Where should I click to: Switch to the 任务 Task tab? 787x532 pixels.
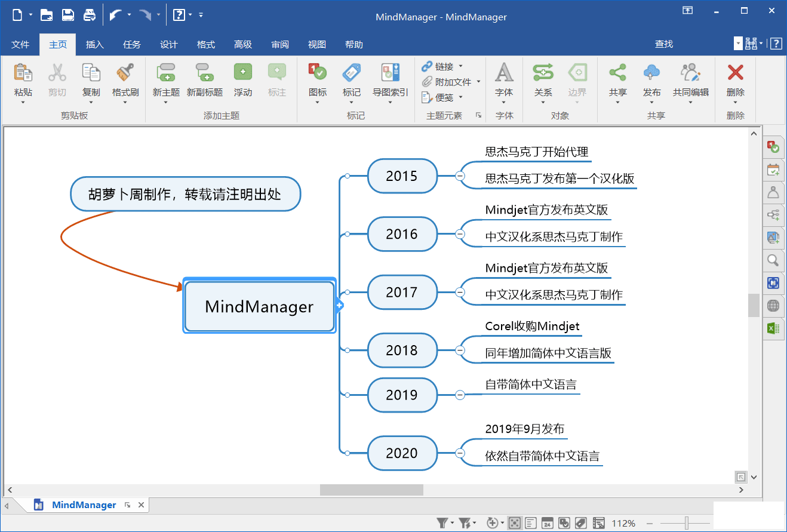click(x=132, y=44)
